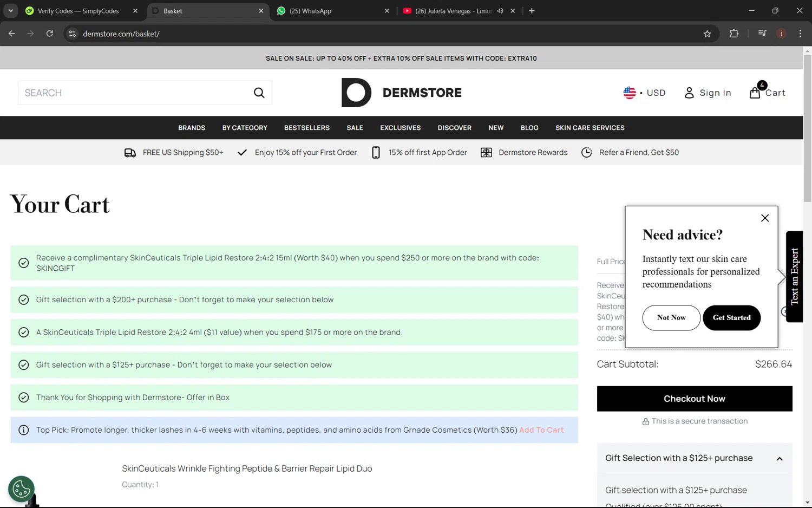The image size is (812, 508).
Task: Click info icon on Top Pick banner
Action: [x=24, y=430]
